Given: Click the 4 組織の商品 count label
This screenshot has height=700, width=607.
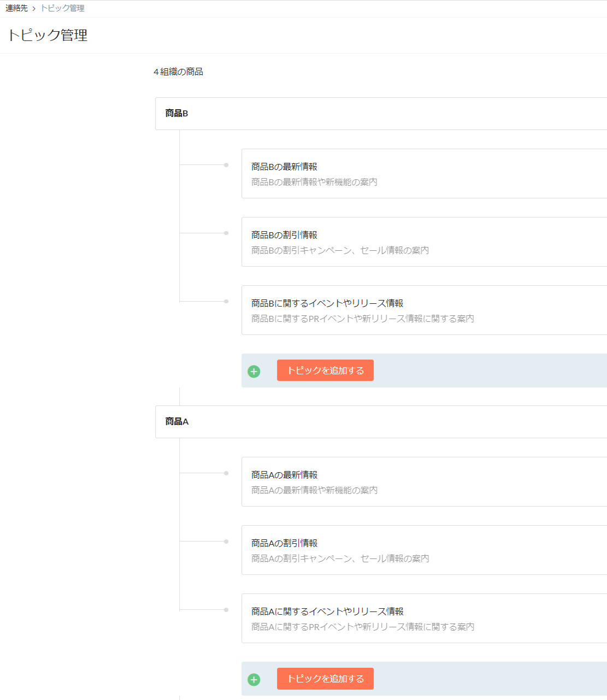Looking at the screenshot, I should 179,72.
